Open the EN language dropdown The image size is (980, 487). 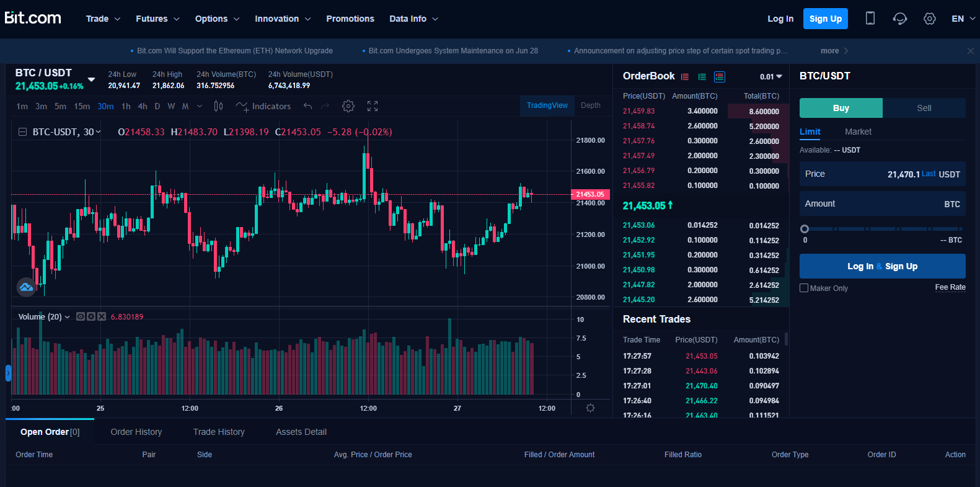[x=963, y=19]
